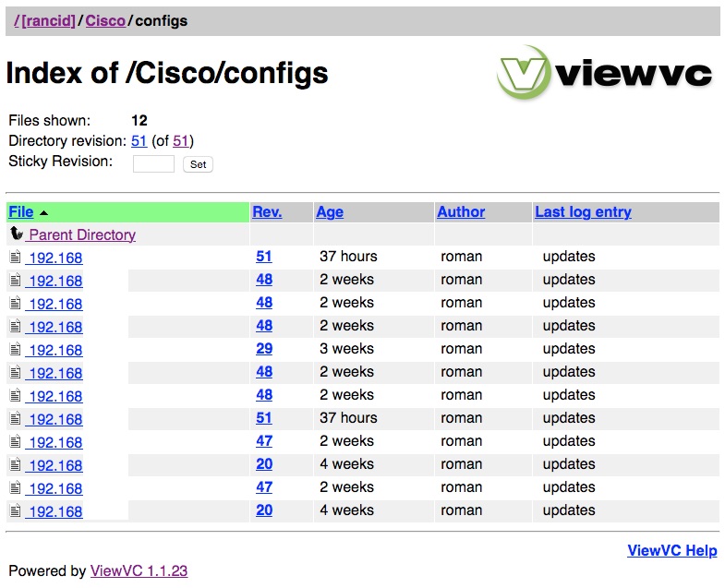This screenshot has width=725, height=588.
Task: Sort by the Last log entry column
Action: (583, 212)
